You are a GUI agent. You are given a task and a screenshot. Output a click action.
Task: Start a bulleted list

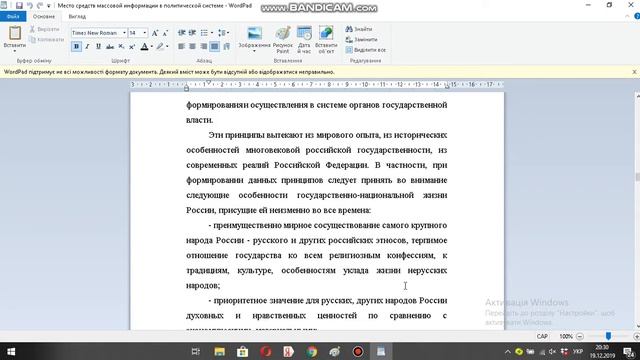(204, 33)
